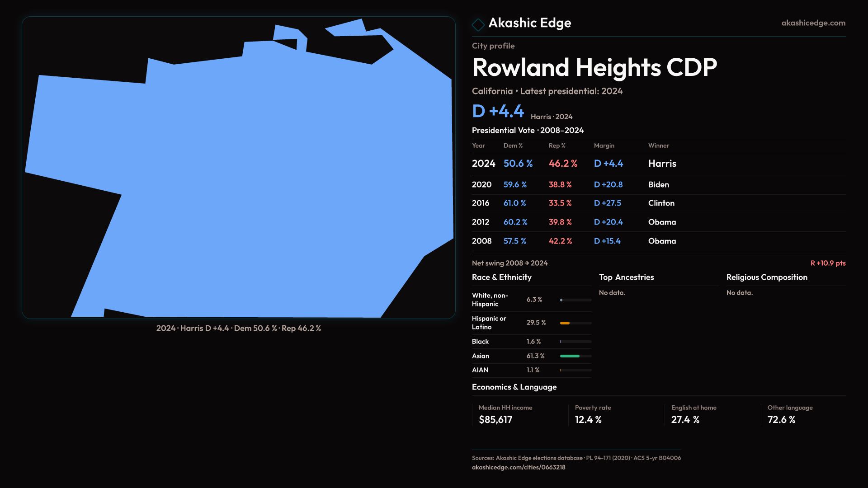Click the Akashic Edge diamond logo icon
This screenshot has width=868, height=488.
tap(478, 24)
